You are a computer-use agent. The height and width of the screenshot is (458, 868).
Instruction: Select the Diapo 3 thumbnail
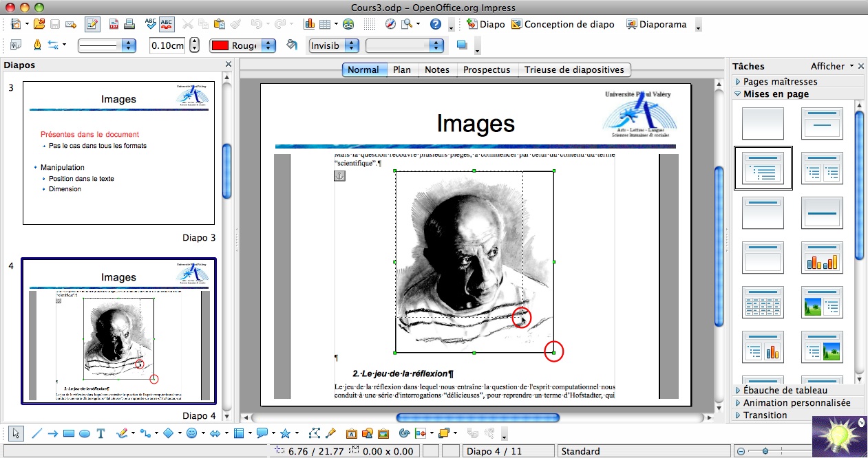(x=118, y=153)
